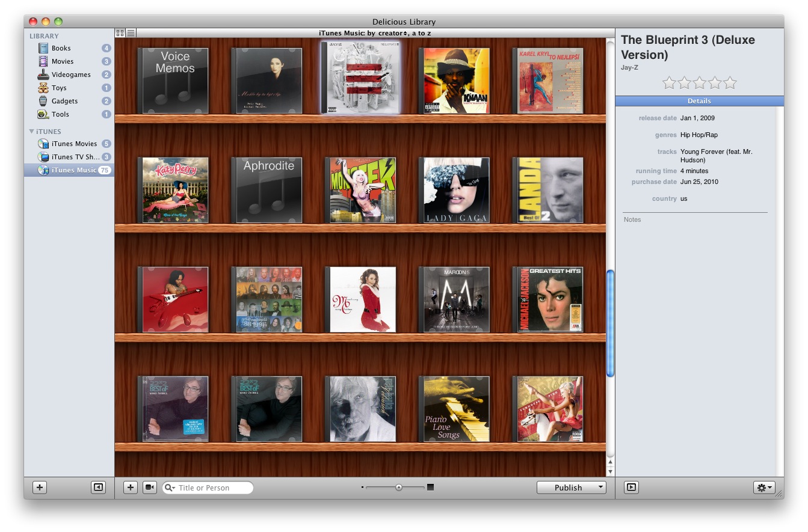Image resolution: width=808 pixels, height=532 pixels.
Task: Toggle the details pane button
Action: pos(631,488)
